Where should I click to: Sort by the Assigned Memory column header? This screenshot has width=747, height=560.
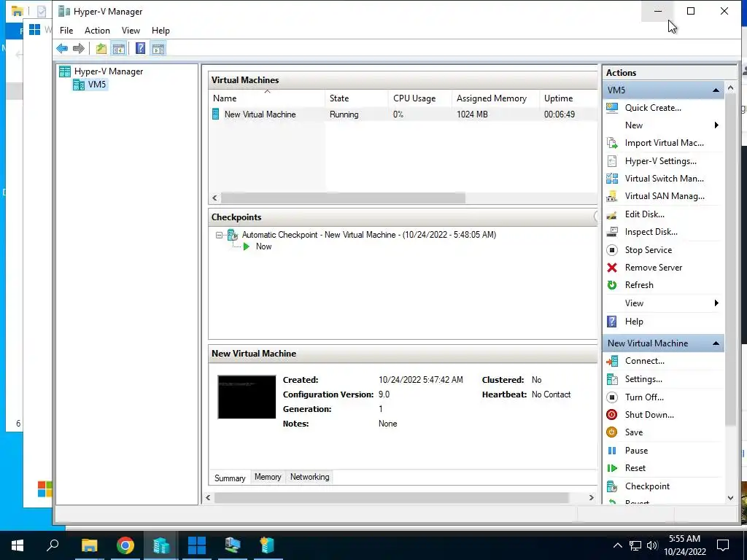pyautogui.click(x=495, y=98)
